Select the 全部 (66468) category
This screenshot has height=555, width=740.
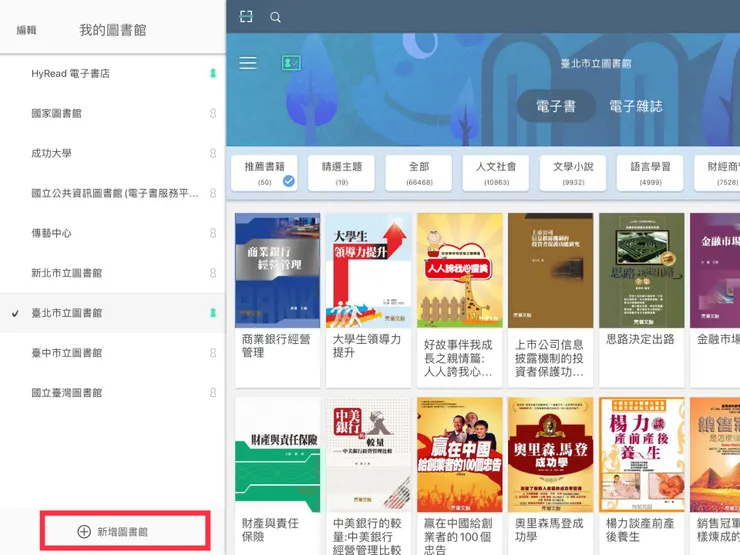click(419, 173)
